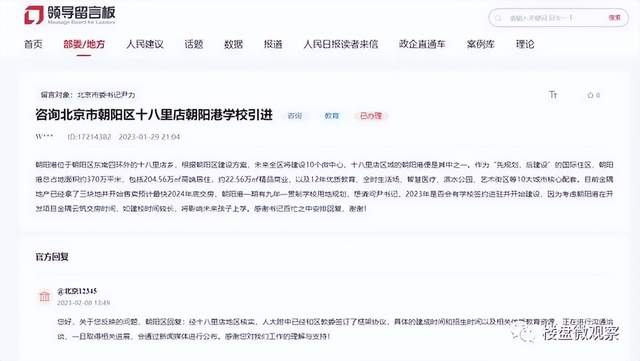Open the 人民日报读者来信 tab
640x361 pixels.
click(341, 44)
